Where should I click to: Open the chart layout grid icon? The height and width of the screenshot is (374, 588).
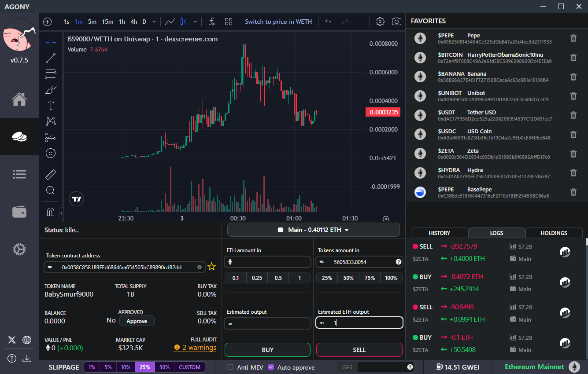pyautogui.click(x=229, y=22)
